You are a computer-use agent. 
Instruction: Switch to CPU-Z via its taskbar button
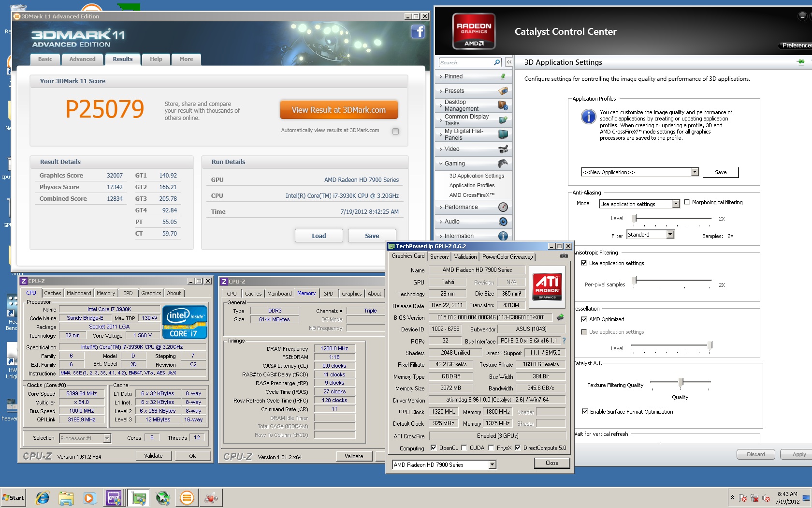pyautogui.click(x=114, y=497)
